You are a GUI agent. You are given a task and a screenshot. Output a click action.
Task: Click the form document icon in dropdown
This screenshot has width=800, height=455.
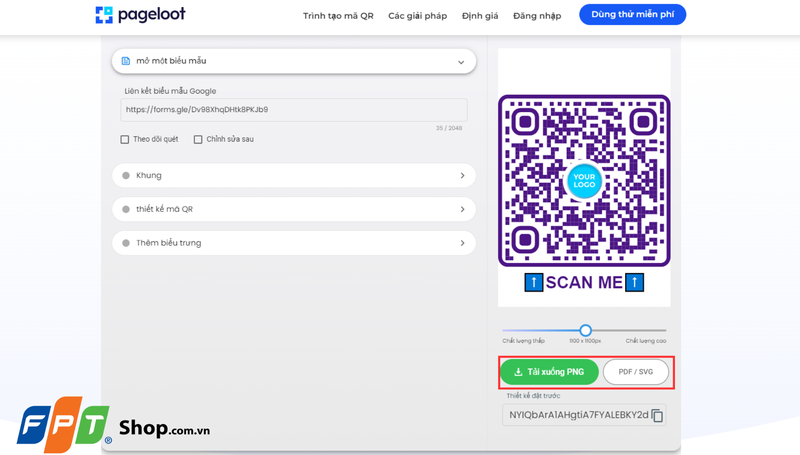coord(126,61)
